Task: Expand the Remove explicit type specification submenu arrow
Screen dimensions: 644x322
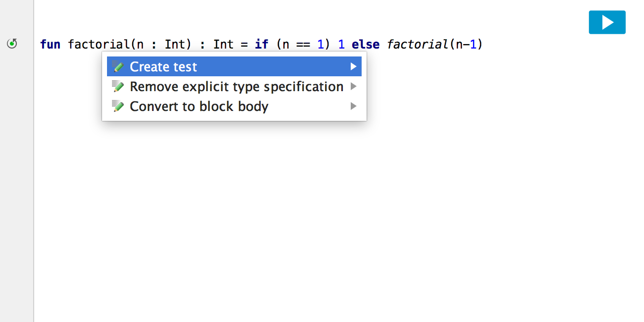Action: point(353,86)
